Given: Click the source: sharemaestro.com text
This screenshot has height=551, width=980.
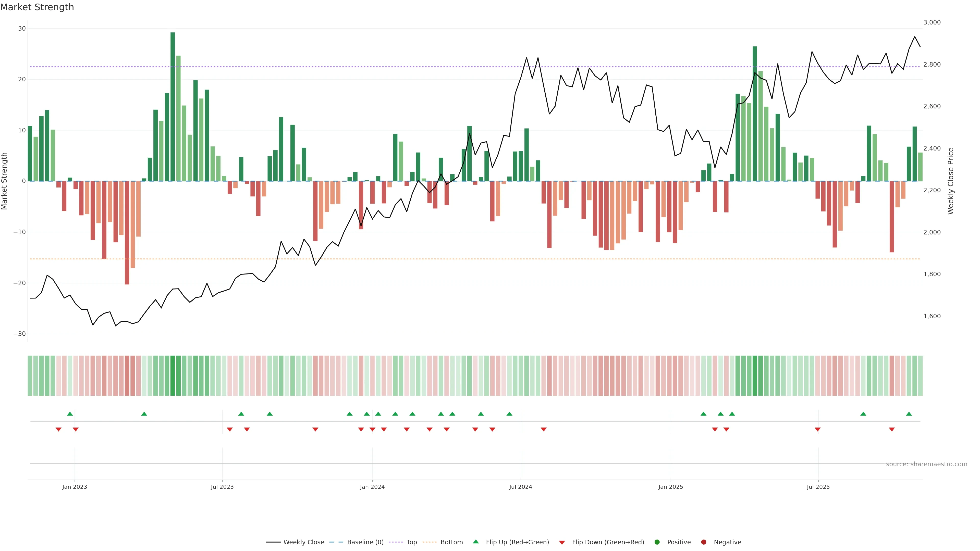Looking at the screenshot, I should click(926, 464).
